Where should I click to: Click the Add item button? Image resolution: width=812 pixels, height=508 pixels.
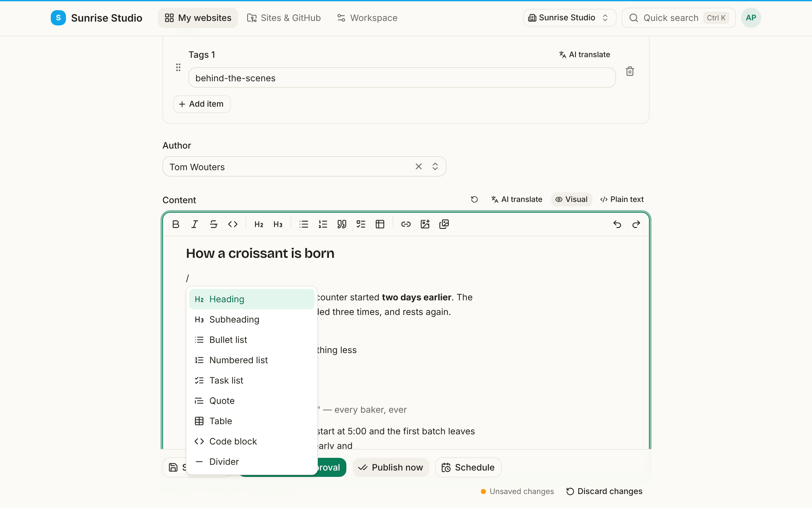[202, 104]
